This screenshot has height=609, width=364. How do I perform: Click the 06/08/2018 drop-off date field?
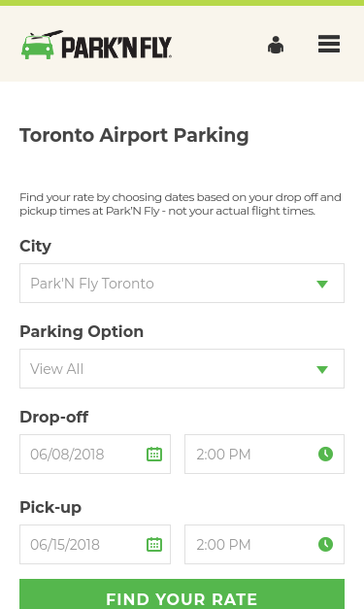pyautogui.click(x=95, y=454)
